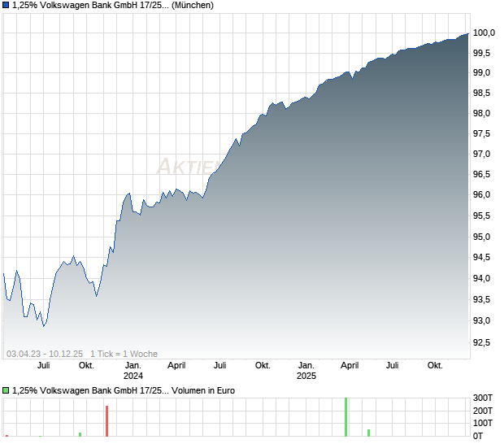The height and width of the screenshot is (444, 504).
Task: Click the '93,5' price axis label
Action: click(x=481, y=299)
